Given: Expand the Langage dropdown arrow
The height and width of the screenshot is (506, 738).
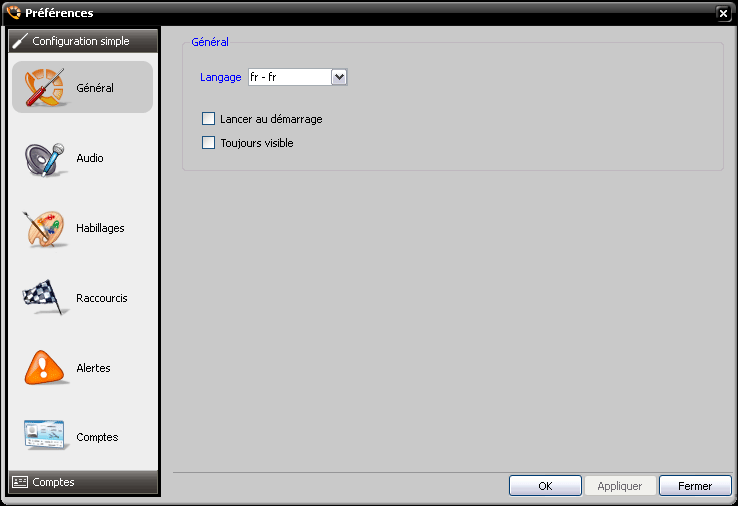Looking at the screenshot, I should 339,77.
